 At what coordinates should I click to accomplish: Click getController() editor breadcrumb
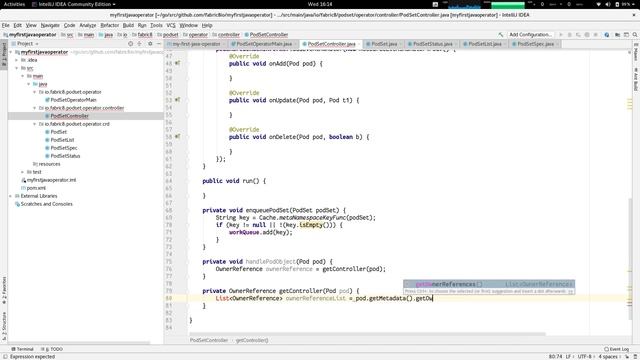pyautogui.click(x=252, y=340)
